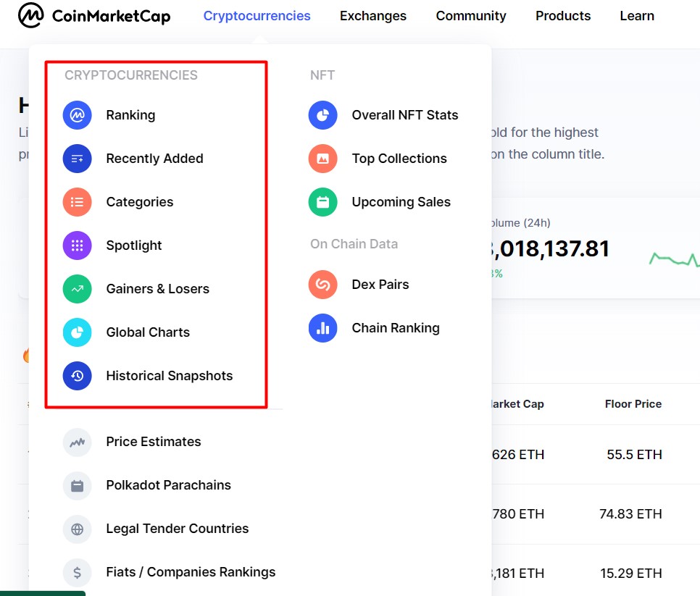This screenshot has width=700, height=596.
Task: Click the Upcoming Sales calendar icon
Action: (x=322, y=201)
